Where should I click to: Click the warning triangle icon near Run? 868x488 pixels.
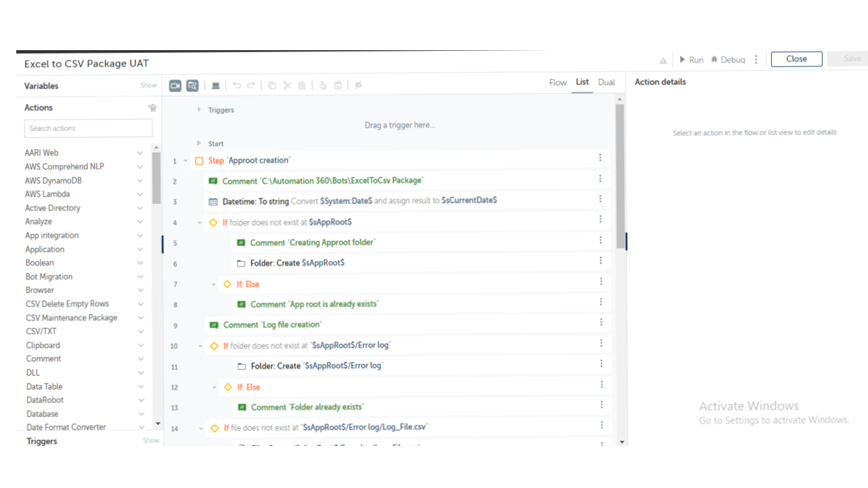(x=663, y=60)
